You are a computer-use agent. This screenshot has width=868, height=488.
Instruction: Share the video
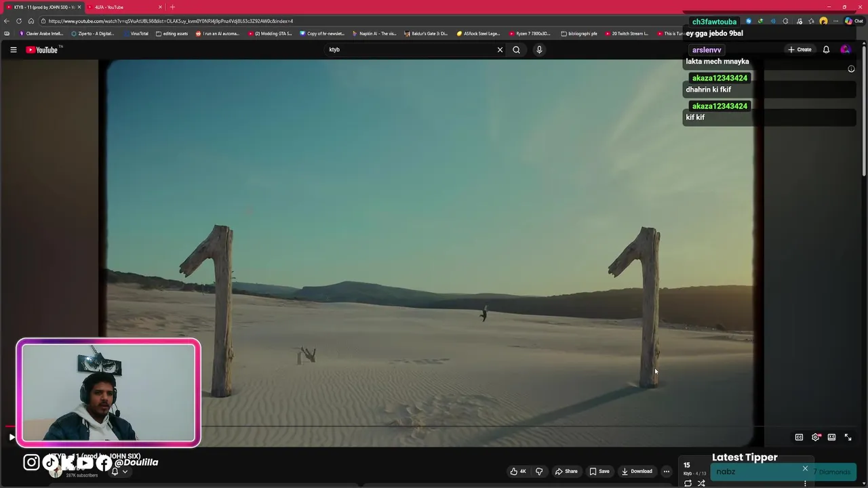tap(566, 471)
